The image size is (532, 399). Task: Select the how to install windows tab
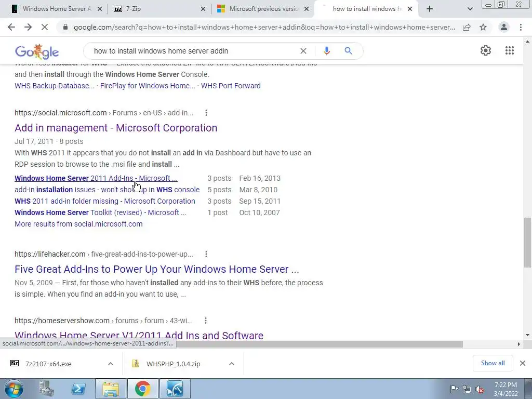(367, 9)
